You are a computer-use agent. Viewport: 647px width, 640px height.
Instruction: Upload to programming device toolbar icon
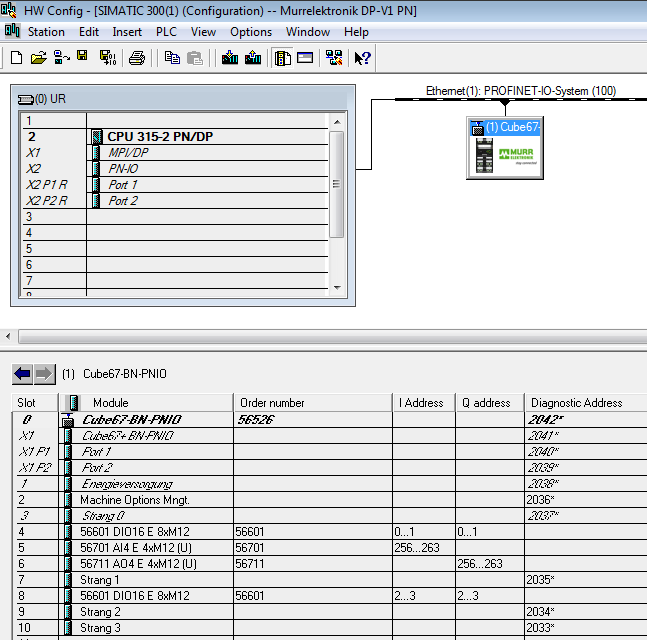[x=253, y=58]
